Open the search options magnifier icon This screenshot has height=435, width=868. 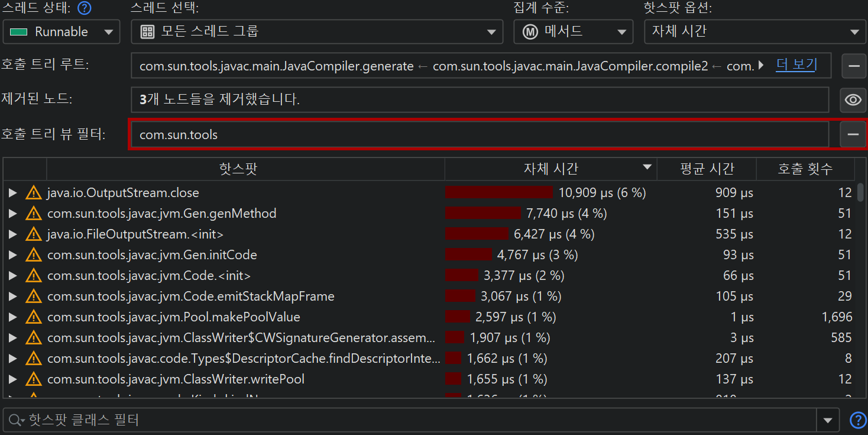[x=16, y=421]
